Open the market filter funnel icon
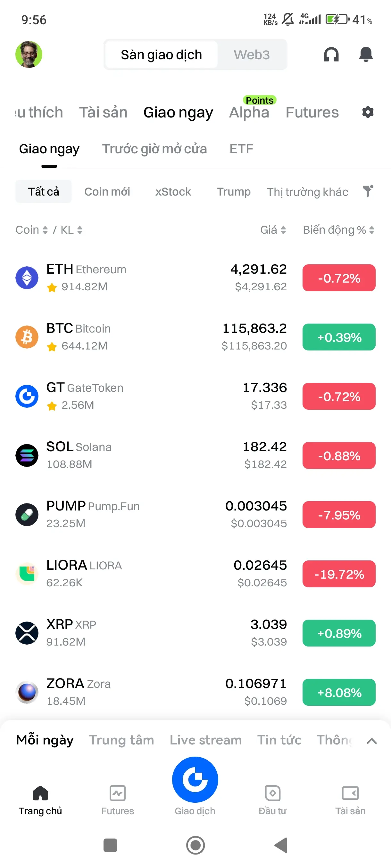The height and width of the screenshot is (868, 391). [368, 191]
